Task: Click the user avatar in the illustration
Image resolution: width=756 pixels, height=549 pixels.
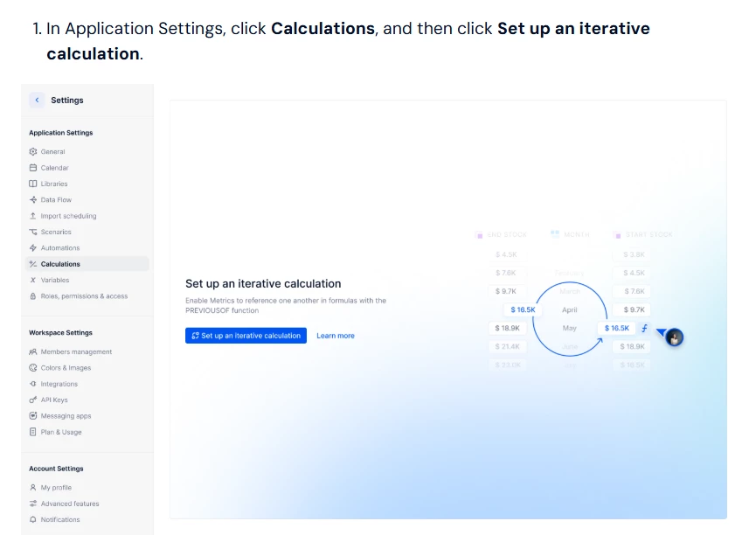Action: click(x=674, y=337)
